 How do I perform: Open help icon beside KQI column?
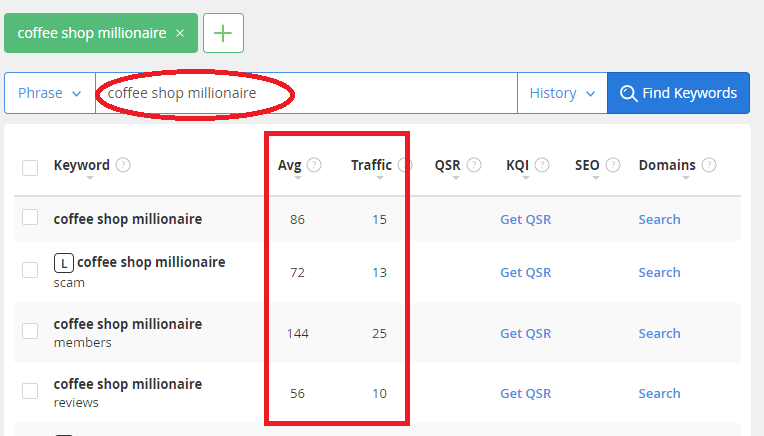(x=542, y=165)
